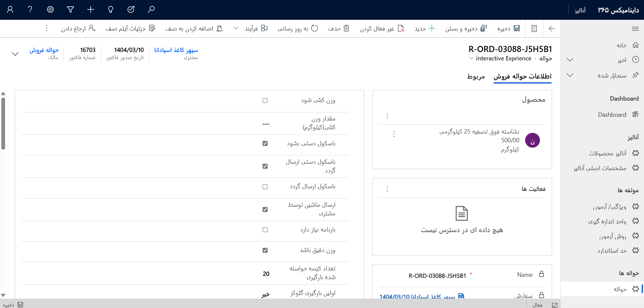Click the advanced find filter icon

[x=71, y=9]
